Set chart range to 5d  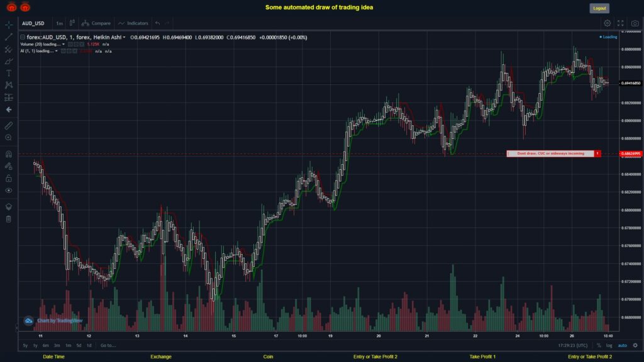pos(79,346)
